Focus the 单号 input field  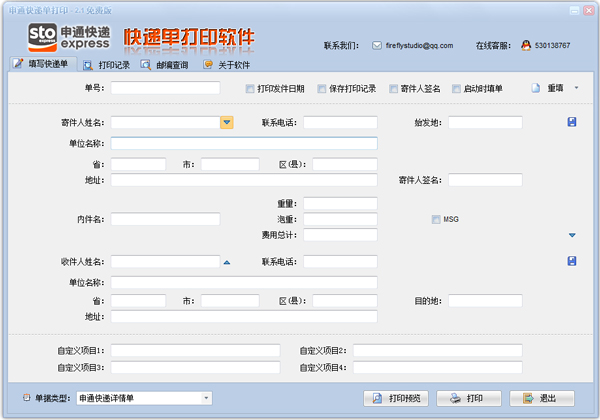click(165, 88)
